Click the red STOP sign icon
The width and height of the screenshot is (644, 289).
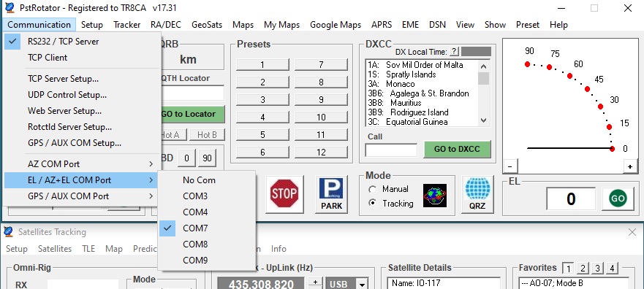pos(284,194)
